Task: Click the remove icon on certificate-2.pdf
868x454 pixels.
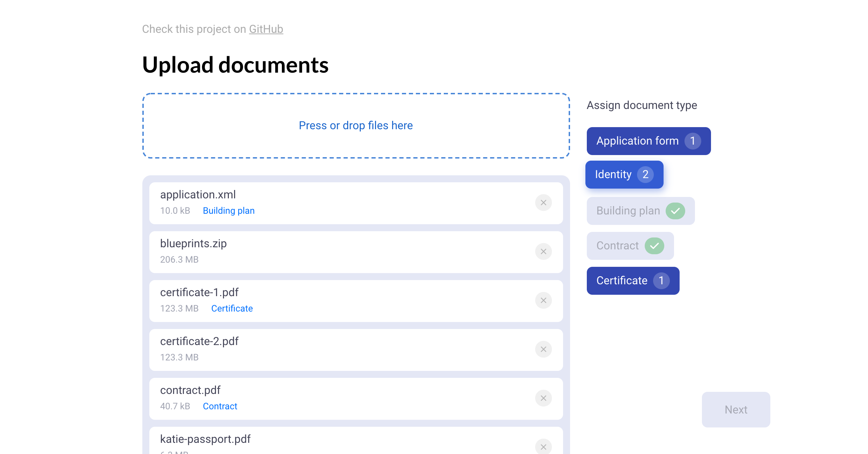Action: coord(544,350)
